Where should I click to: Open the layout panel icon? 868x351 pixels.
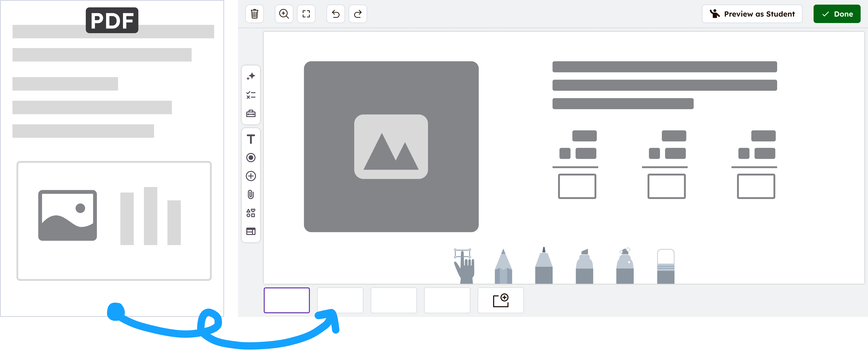point(251,232)
